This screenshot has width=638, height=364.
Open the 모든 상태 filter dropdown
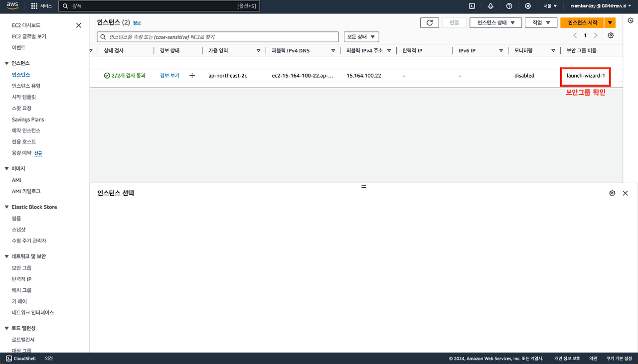(360, 36)
